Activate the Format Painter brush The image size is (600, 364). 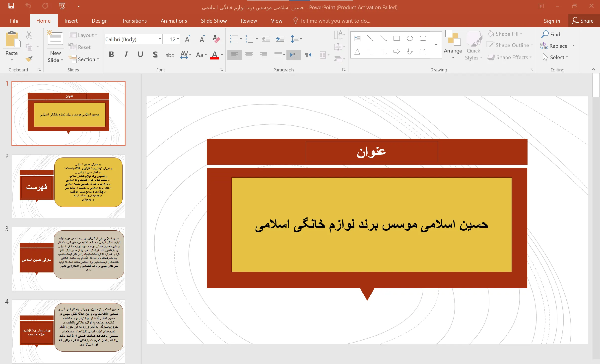pyautogui.click(x=29, y=59)
